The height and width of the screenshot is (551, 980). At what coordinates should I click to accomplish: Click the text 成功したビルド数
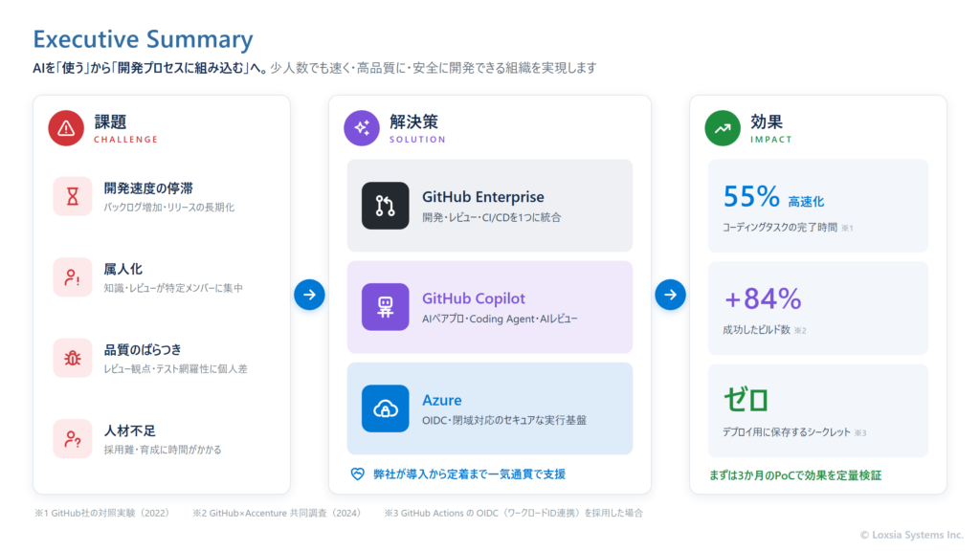tap(757, 330)
